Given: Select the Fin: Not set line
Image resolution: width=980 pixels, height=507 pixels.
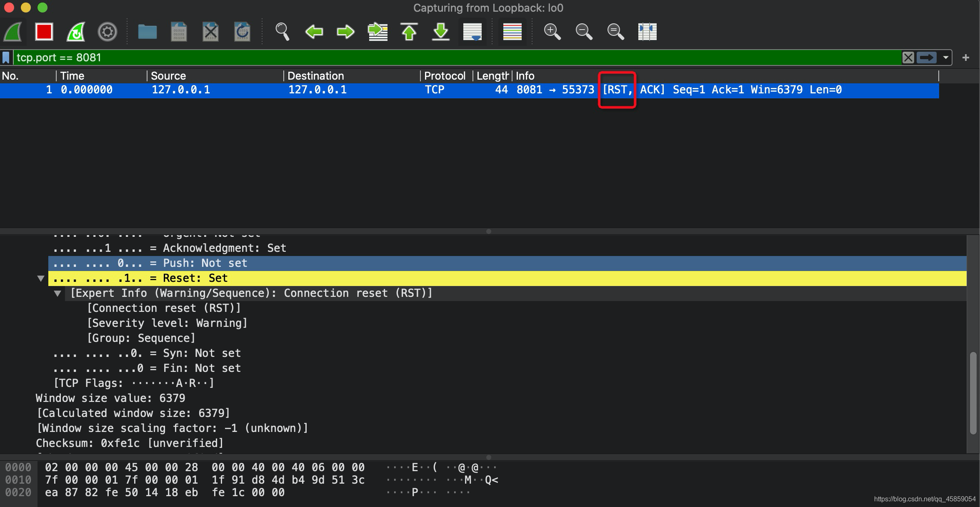Looking at the screenshot, I should 147,368.
